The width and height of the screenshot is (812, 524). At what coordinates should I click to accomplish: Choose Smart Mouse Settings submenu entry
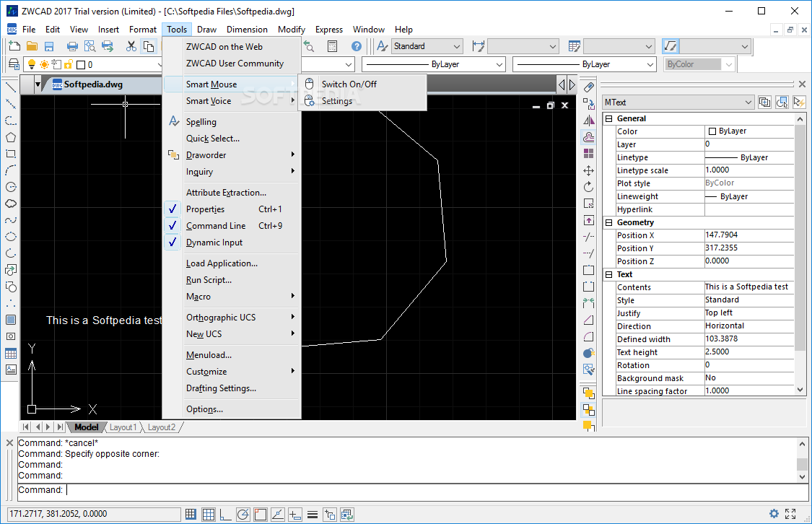pyautogui.click(x=362, y=101)
